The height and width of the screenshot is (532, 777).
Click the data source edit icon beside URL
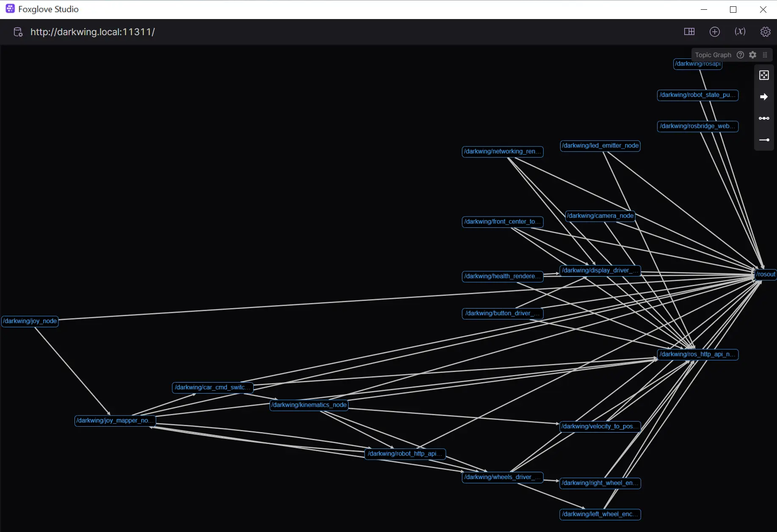point(17,32)
